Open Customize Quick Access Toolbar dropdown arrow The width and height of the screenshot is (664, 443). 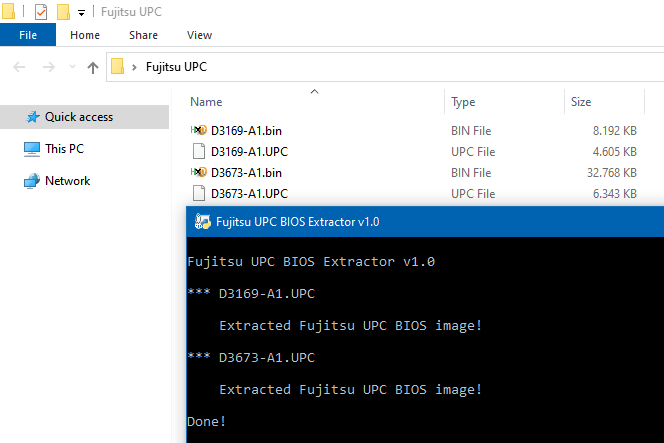click(81, 13)
